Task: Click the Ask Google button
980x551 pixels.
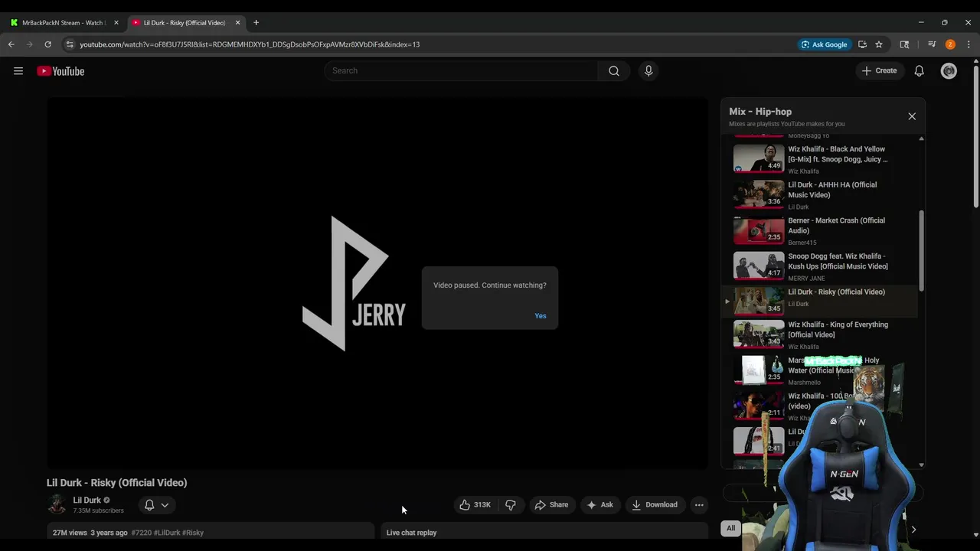Action: pos(824,44)
